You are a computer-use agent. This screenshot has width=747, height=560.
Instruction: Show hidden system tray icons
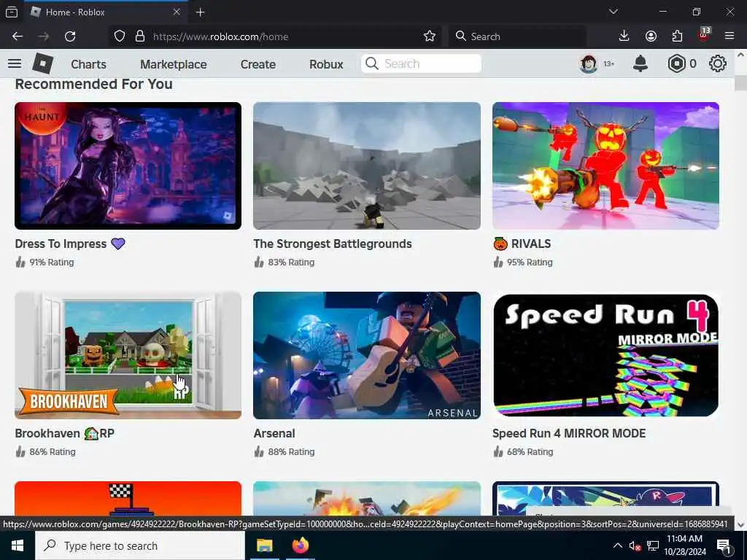point(617,545)
